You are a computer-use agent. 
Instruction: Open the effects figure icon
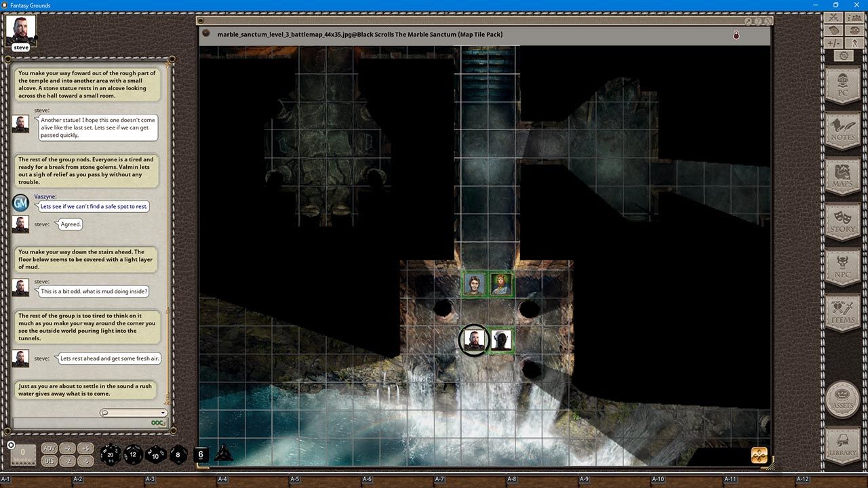pos(854,43)
